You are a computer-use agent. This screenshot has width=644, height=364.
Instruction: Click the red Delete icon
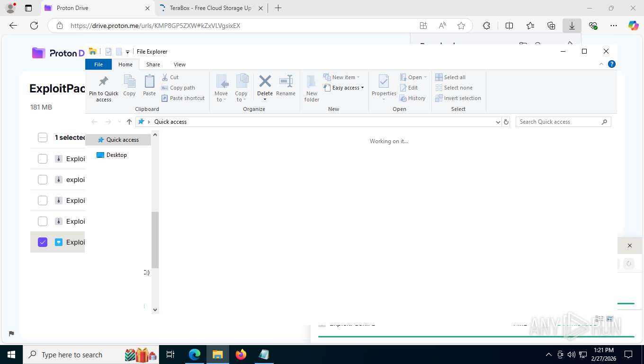coord(265,82)
